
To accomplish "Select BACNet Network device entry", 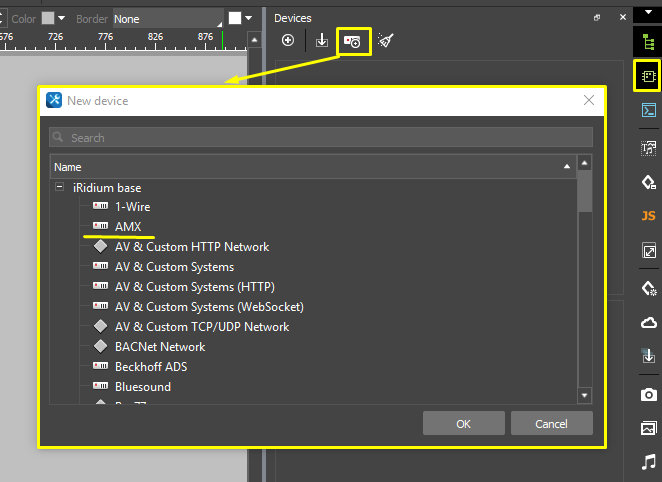I will 159,347.
